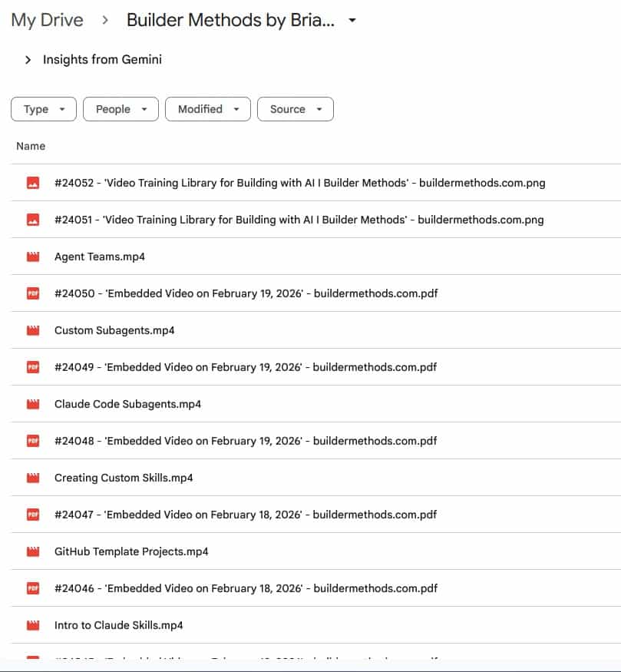Open the Type filter dropdown
This screenshot has height=672, width=621.
pos(44,109)
